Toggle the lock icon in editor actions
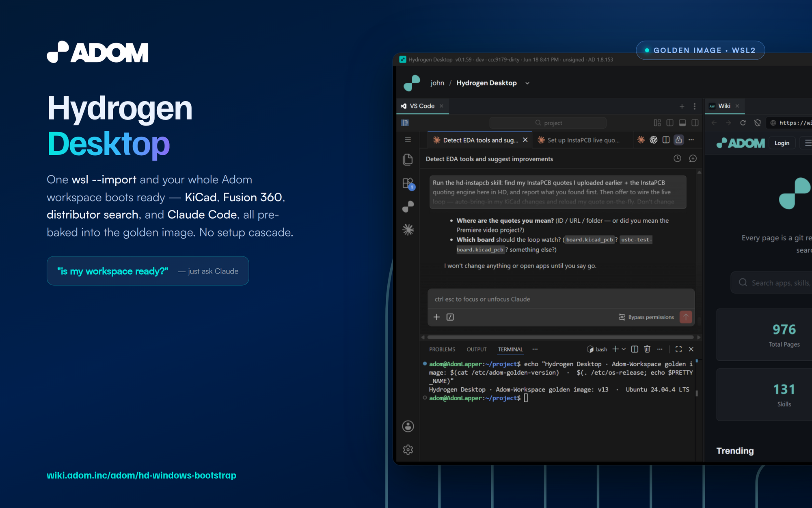 tap(678, 140)
